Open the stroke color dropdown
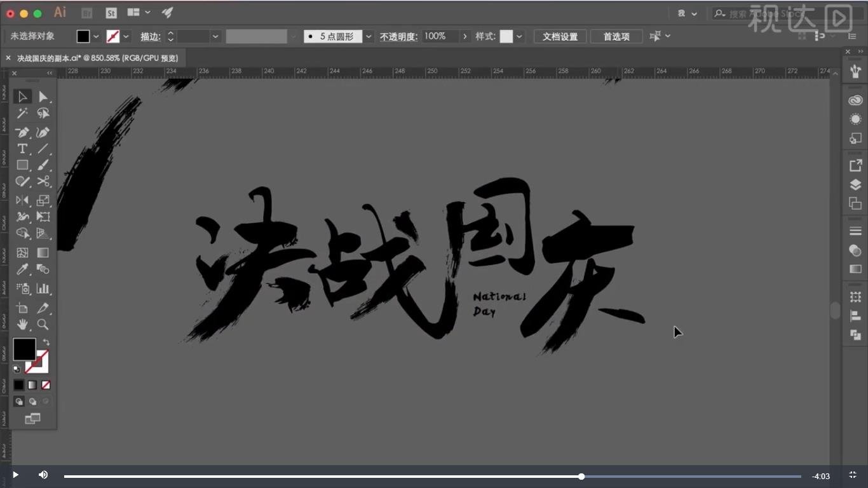The height and width of the screenshot is (488, 868). (126, 36)
